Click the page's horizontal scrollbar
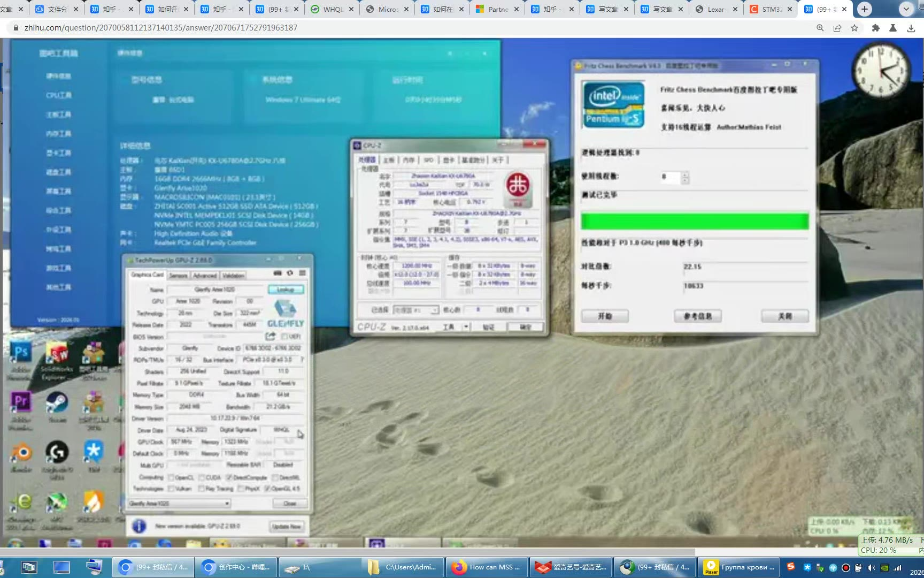924x578 pixels. [x=348, y=551]
